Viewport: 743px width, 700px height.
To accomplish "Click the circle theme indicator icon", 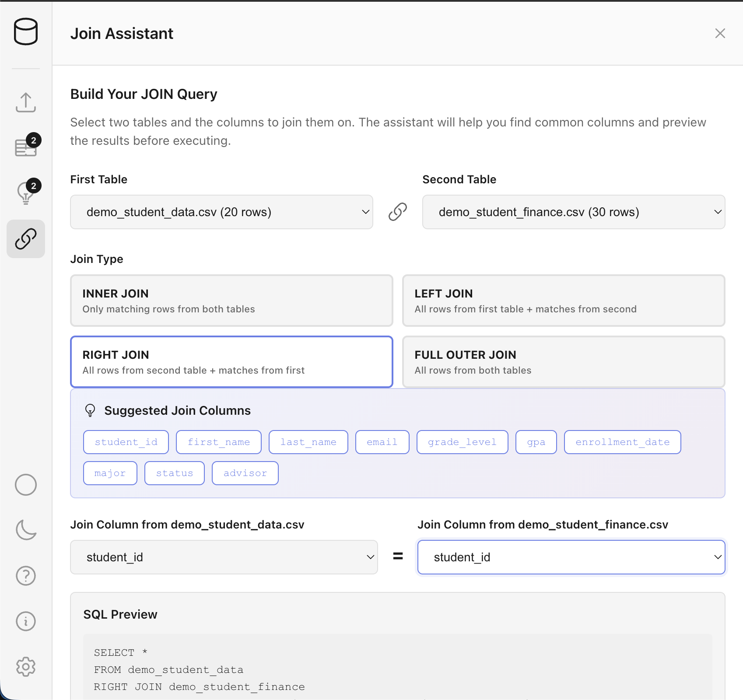I will tap(26, 485).
